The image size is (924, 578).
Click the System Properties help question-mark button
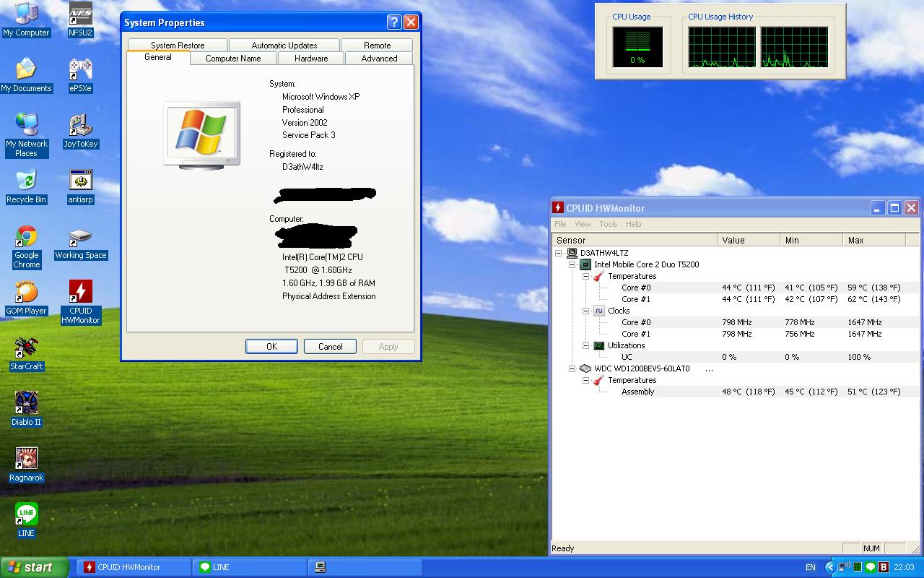pyautogui.click(x=394, y=22)
